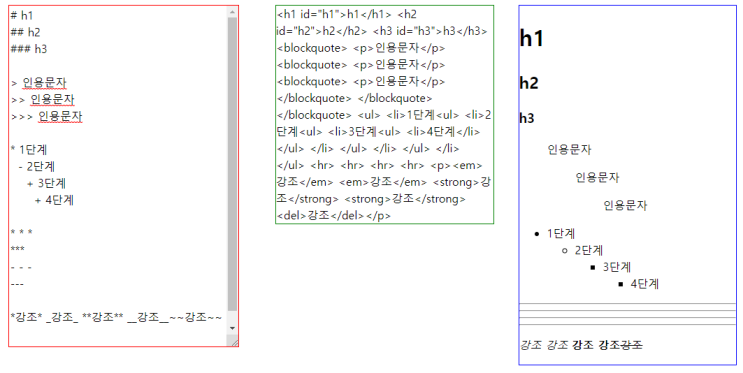Click the vertical scrollbar thumb in the markdown textarea
The image size is (743, 373).
(x=232, y=164)
